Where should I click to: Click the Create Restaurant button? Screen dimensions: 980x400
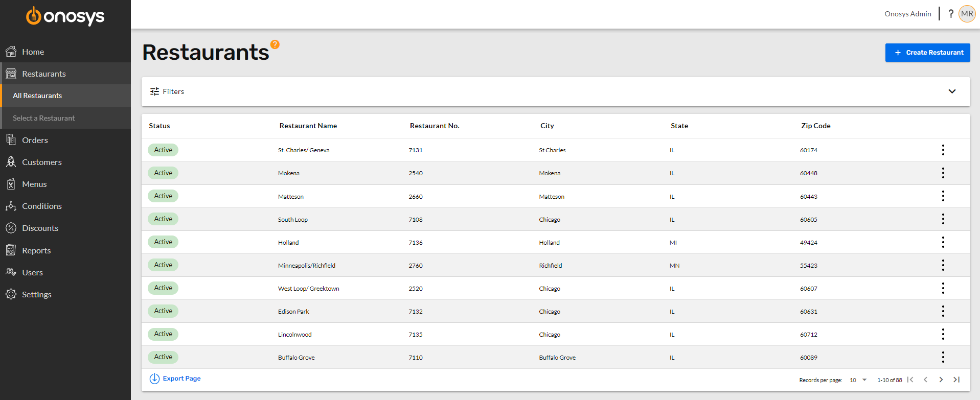click(x=927, y=53)
